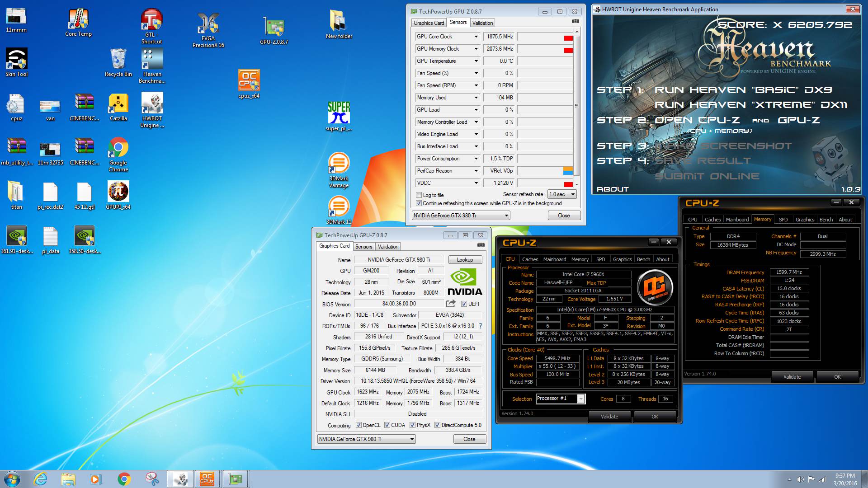Select the GPU-Z.0.8.7 desktop icon

(x=274, y=31)
